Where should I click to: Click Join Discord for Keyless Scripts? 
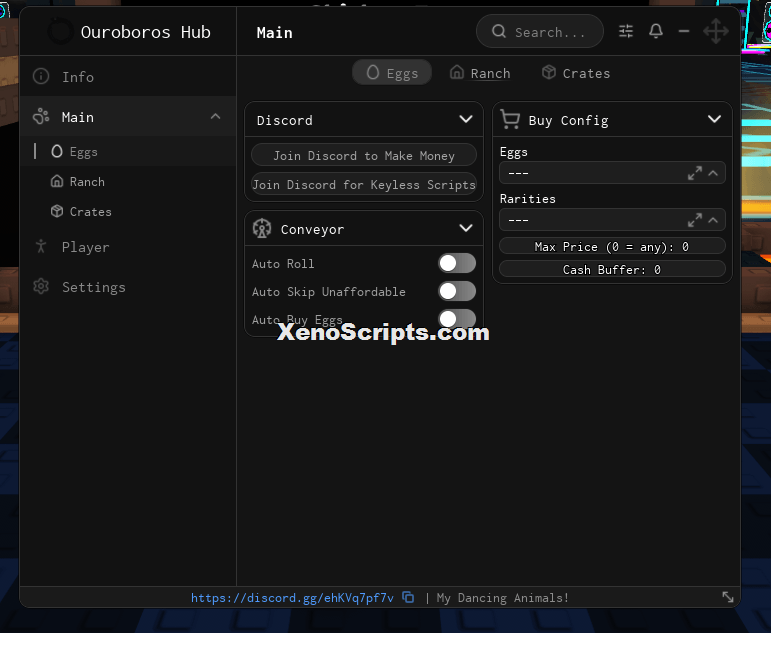[364, 184]
